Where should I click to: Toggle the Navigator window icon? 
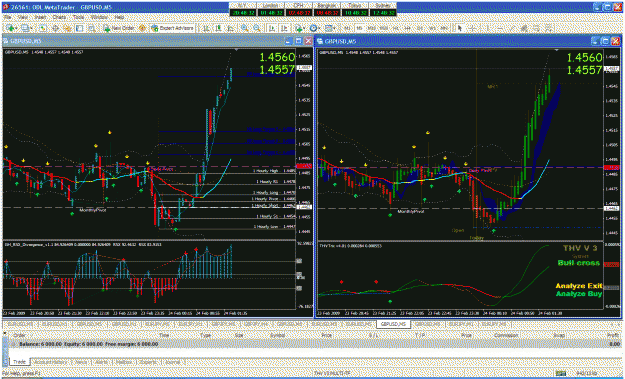pos(67,28)
